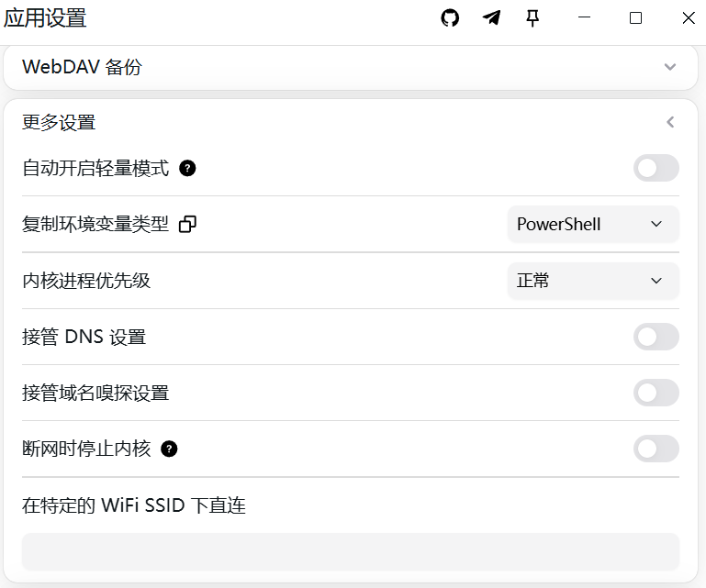Pin the window on top
This screenshot has height=588, width=706.
532,18
